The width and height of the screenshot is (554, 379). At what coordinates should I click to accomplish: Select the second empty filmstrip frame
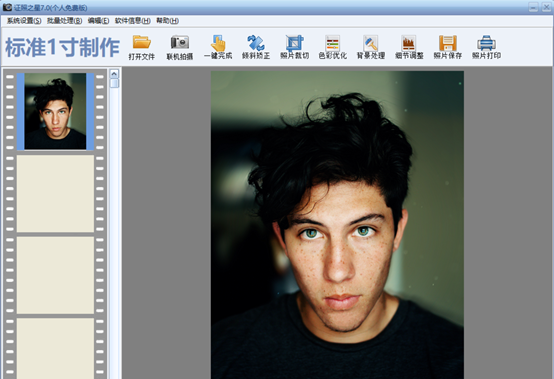point(55,275)
